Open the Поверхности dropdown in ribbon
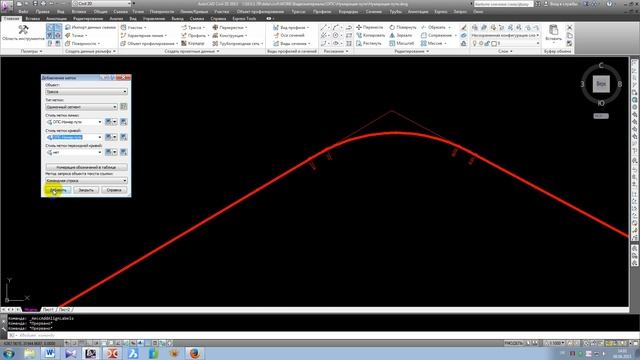Image resolution: width=640 pixels, height=360 pixels. pos(82,43)
